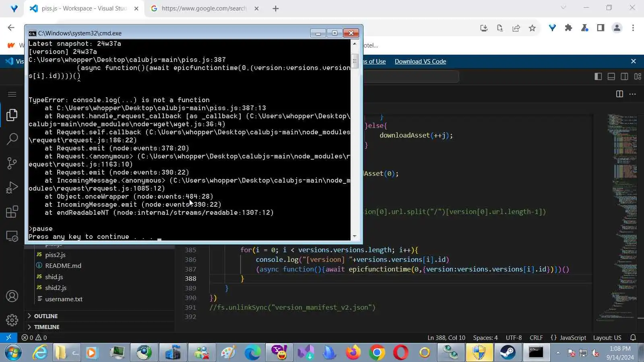Switch to the Google search browser tab

coord(204,8)
